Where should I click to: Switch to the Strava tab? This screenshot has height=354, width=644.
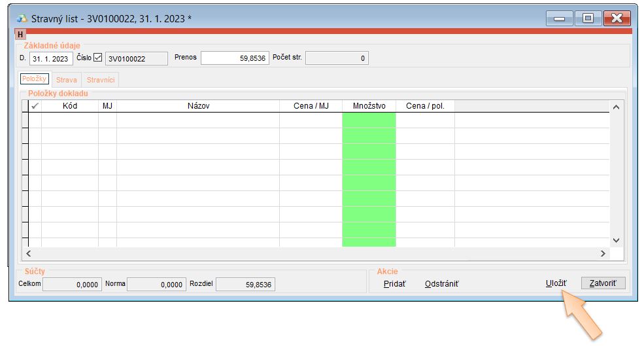[x=67, y=80]
